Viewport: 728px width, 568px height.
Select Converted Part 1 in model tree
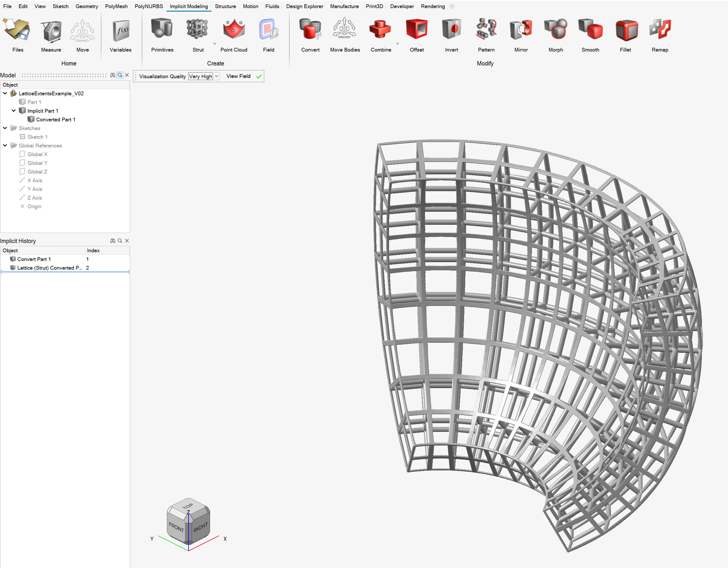point(55,119)
